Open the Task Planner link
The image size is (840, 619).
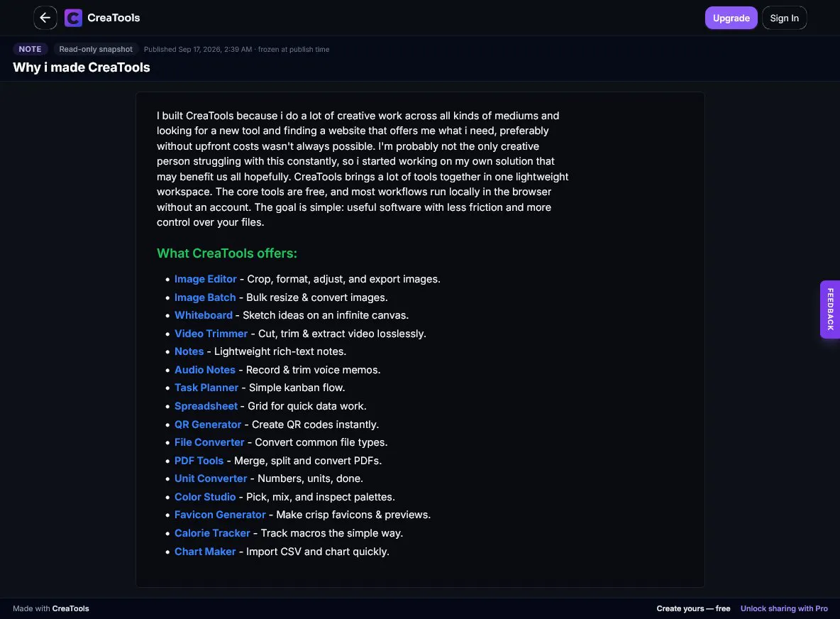click(x=206, y=388)
